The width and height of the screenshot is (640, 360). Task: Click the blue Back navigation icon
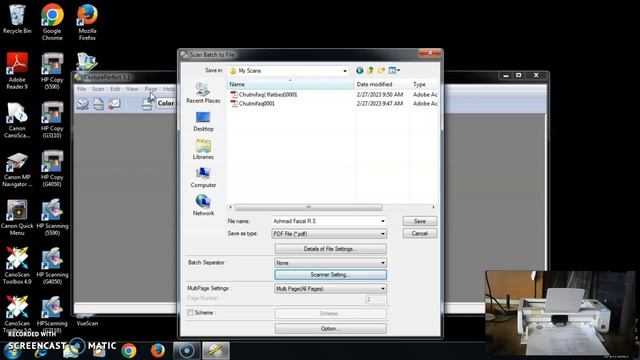(x=360, y=71)
